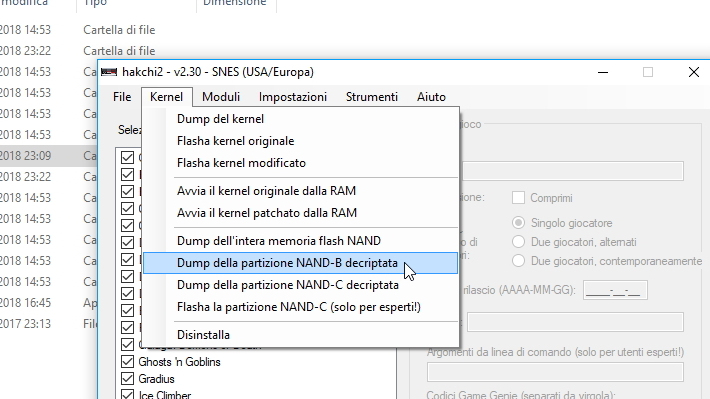
Task: Open the Moduli menu
Action: coord(221,97)
